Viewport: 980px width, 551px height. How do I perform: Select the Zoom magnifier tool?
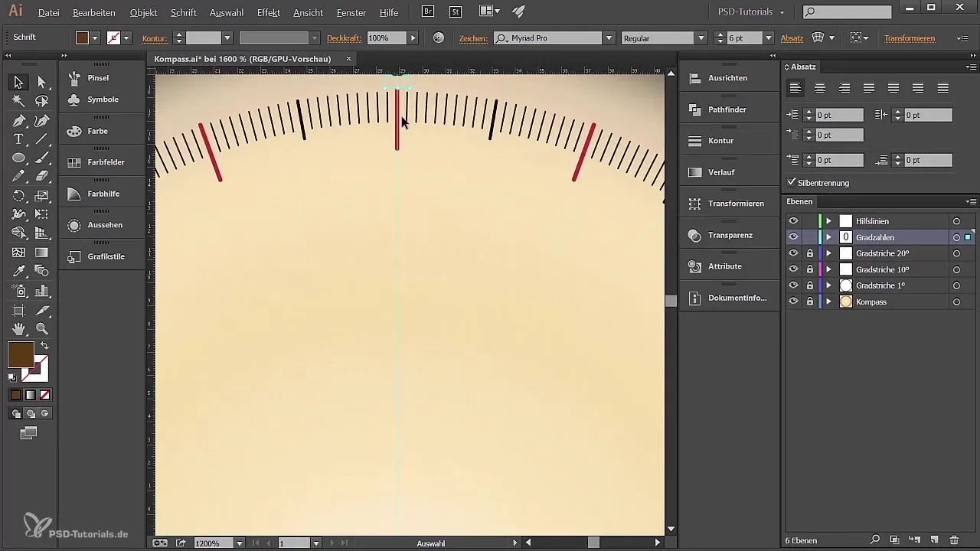(41, 329)
